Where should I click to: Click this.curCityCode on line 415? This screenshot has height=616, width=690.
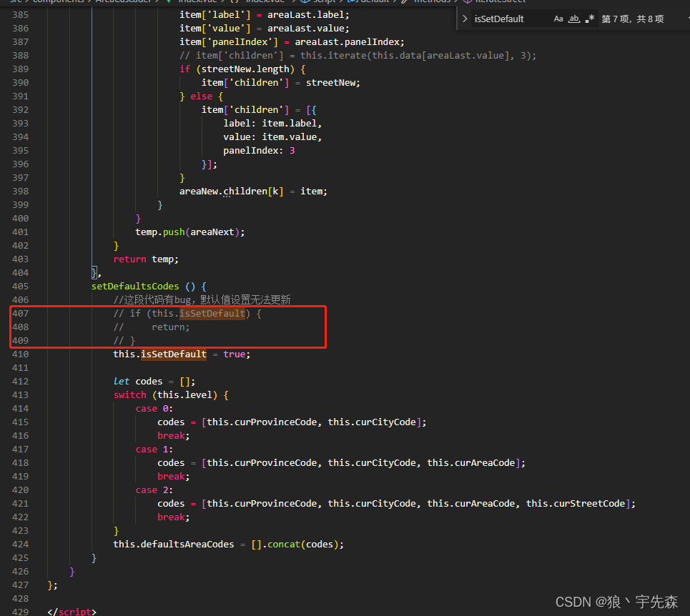tap(372, 422)
